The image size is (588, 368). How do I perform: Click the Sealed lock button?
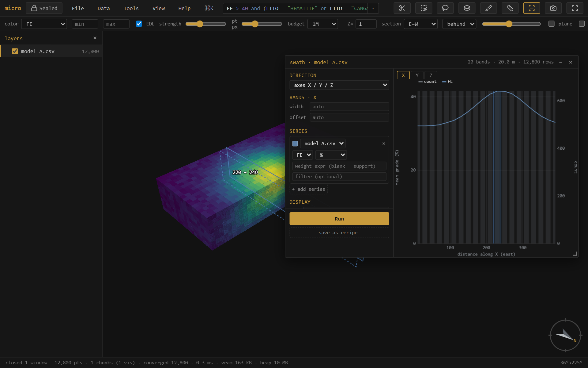click(x=44, y=8)
